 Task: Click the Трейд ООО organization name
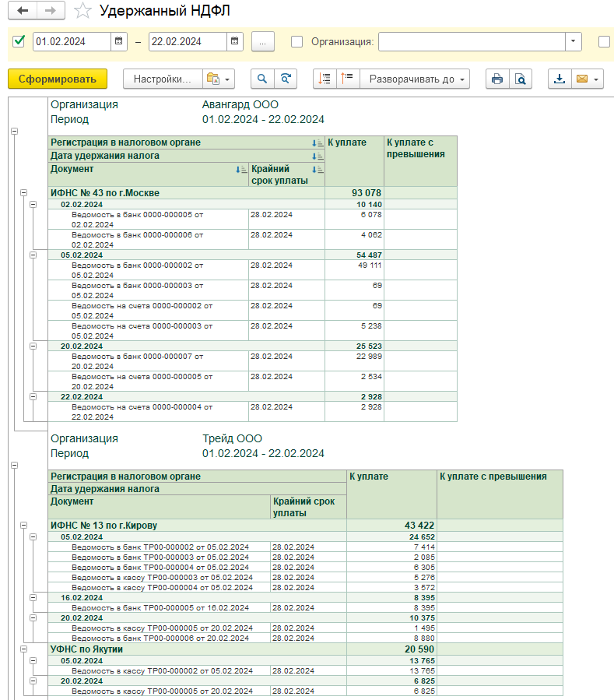232,438
